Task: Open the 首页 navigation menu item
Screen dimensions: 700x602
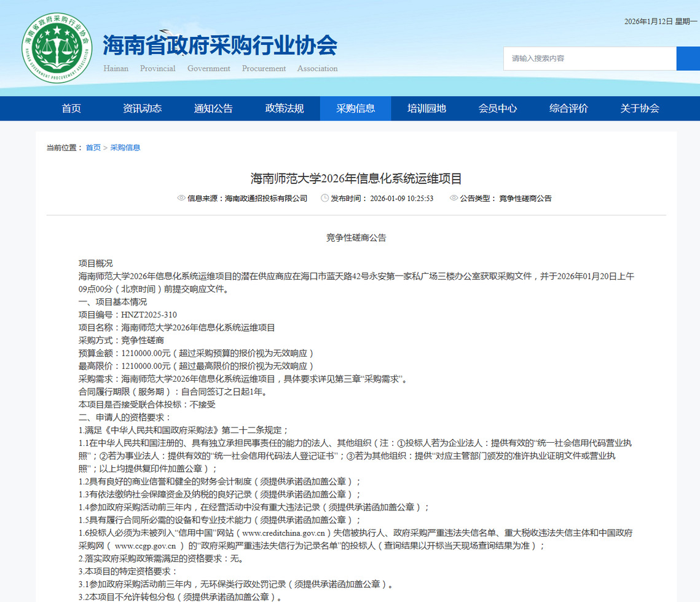Action: (x=71, y=108)
